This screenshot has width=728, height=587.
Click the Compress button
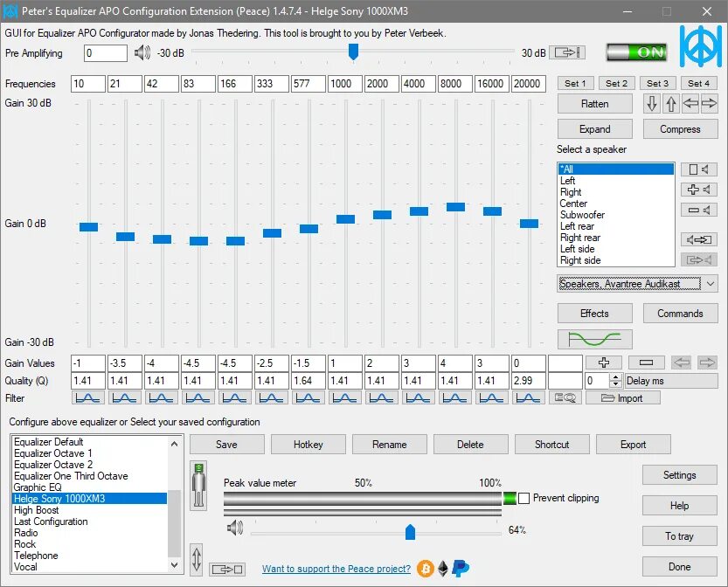[x=680, y=129]
